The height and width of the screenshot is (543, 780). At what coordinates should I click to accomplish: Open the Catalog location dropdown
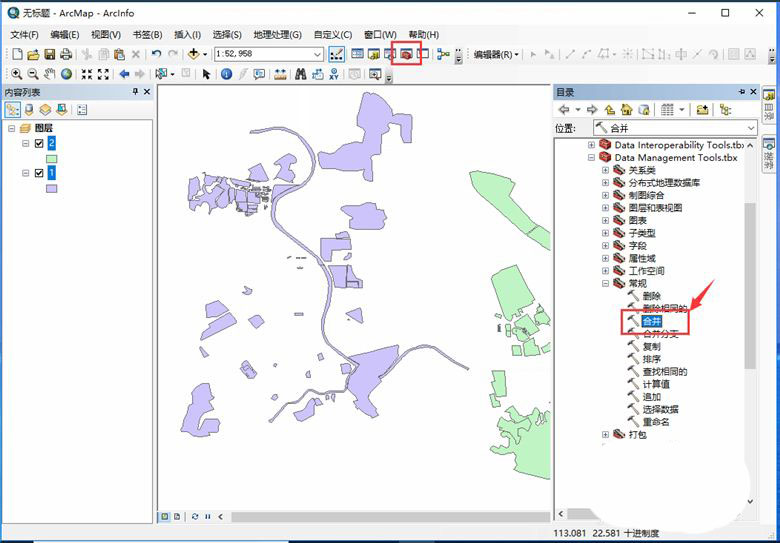pos(751,128)
